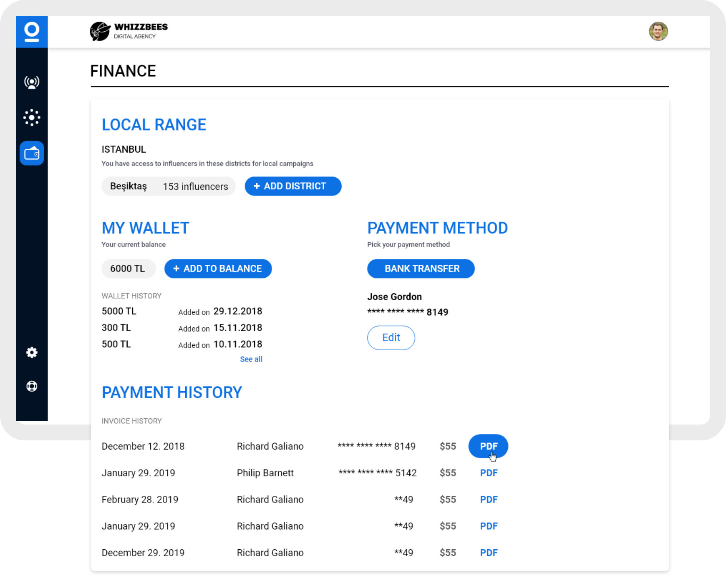The height and width of the screenshot is (588, 726).
Task: Select the 5000 TL wallet history entry
Action: click(x=119, y=312)
